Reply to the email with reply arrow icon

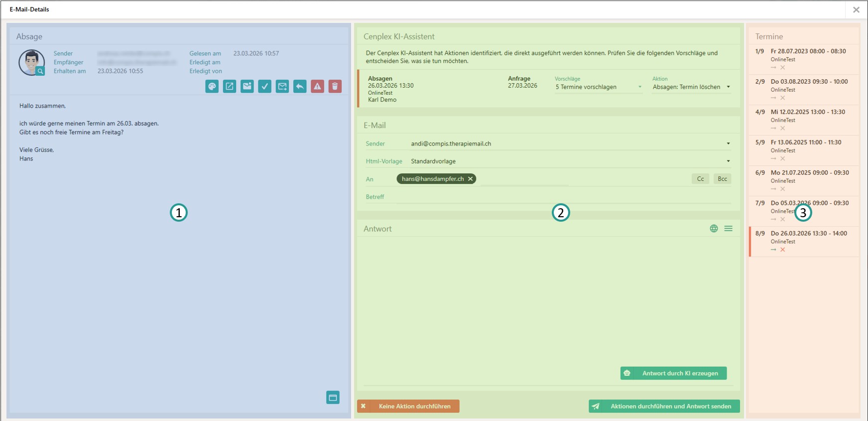300,86
